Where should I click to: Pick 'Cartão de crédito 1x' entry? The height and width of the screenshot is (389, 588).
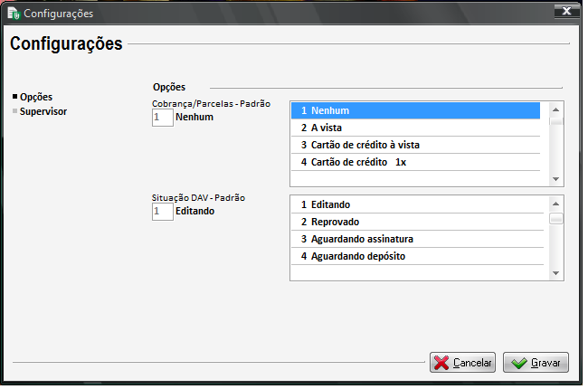tap(416, 162)
